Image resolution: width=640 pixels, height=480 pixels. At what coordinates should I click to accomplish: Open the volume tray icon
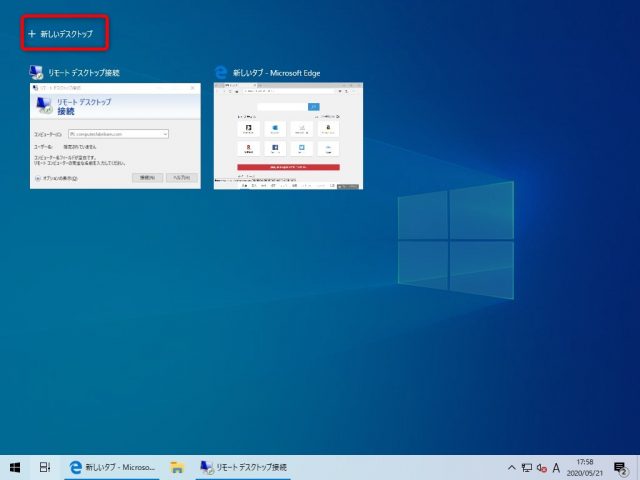pyautogui.click(x=542, y=468)
